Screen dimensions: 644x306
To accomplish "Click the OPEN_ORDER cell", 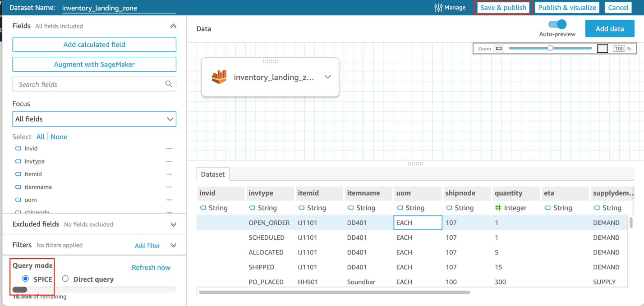I will click(270, 223).
